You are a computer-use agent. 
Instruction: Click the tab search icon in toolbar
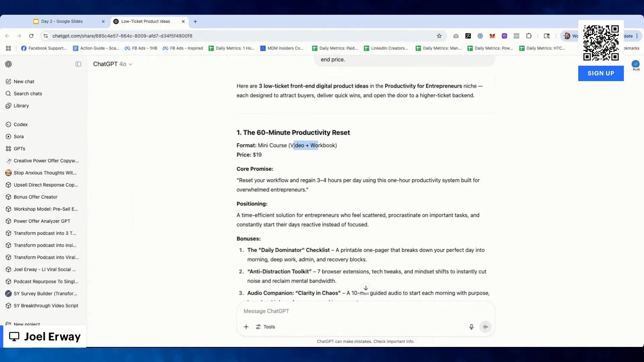547,36
